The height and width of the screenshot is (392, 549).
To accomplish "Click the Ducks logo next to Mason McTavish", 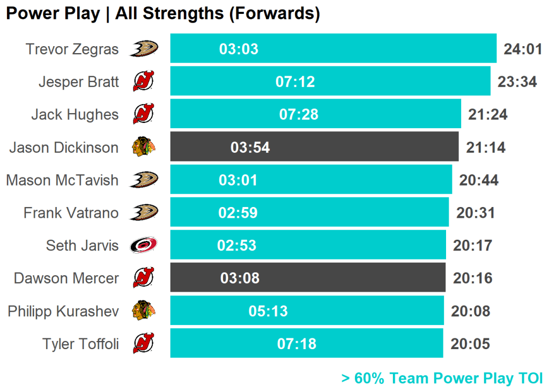I will tap(144, 180).
